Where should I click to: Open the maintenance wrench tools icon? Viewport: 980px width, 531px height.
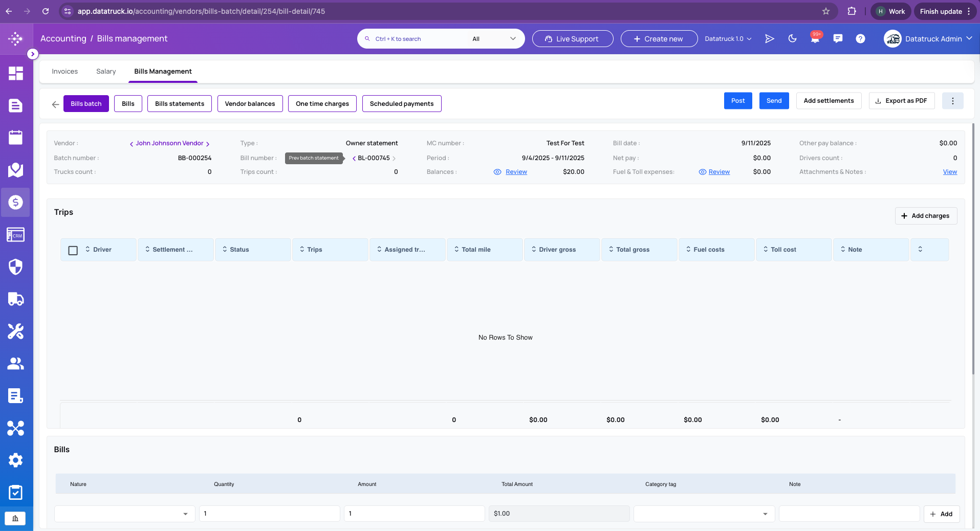pos(15,331)
